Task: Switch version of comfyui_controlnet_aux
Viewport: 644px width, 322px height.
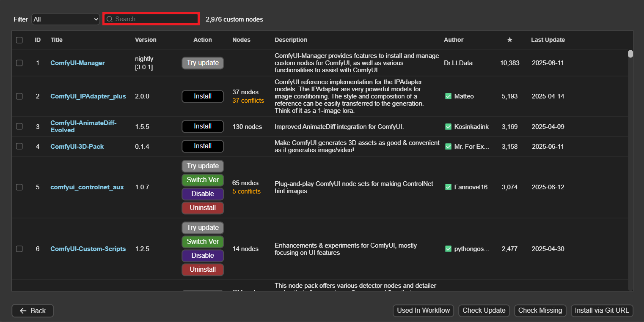Action: click(x=203, y=180)
